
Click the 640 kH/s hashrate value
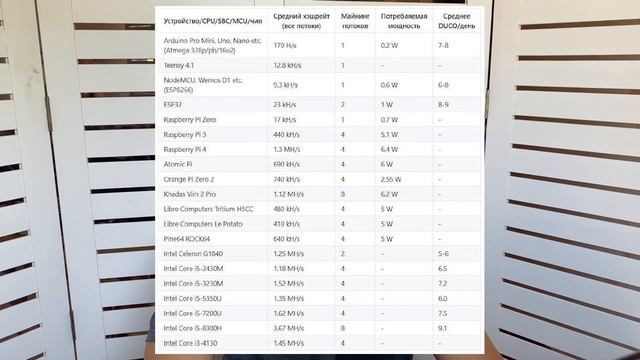[287, 239]
